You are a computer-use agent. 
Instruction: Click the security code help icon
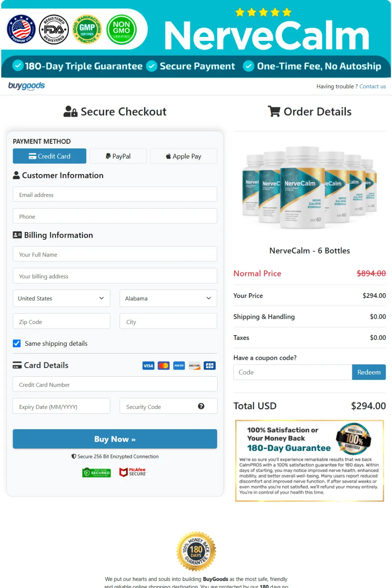point(201,407)
